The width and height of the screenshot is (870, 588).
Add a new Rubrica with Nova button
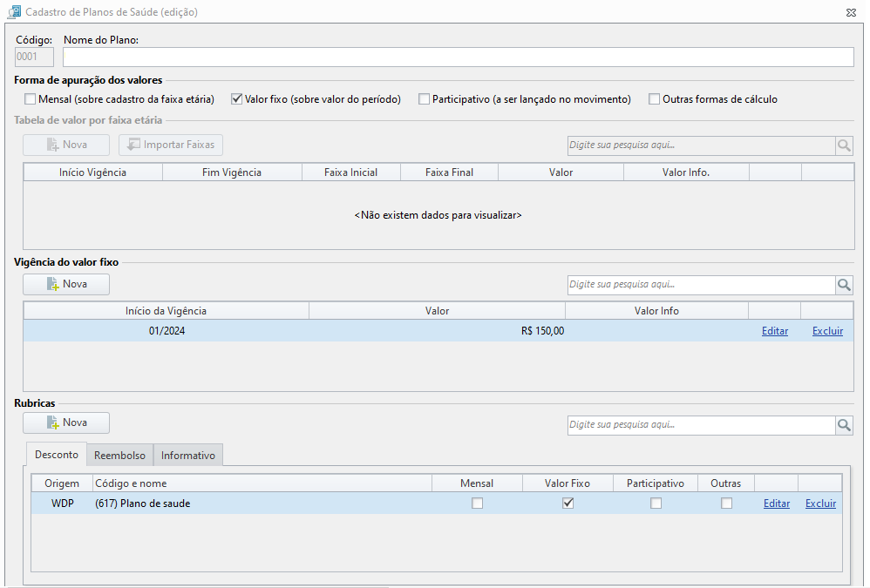click(66, 422)
